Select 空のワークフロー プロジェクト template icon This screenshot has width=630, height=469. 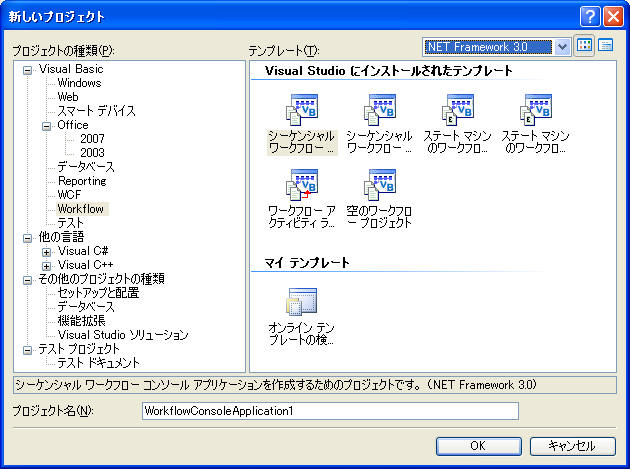pyautogui.click(x=380, y=185)
